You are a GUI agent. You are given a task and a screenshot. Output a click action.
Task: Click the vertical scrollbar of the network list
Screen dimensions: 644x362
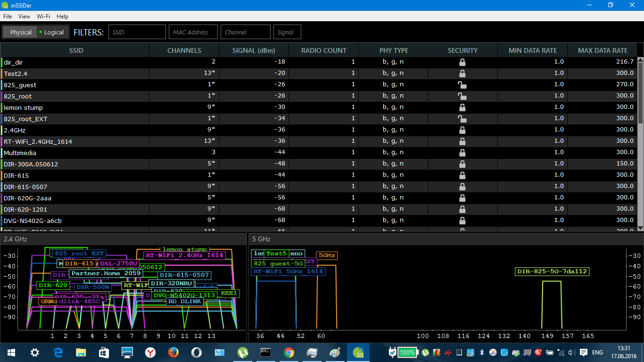click(640, 141)
